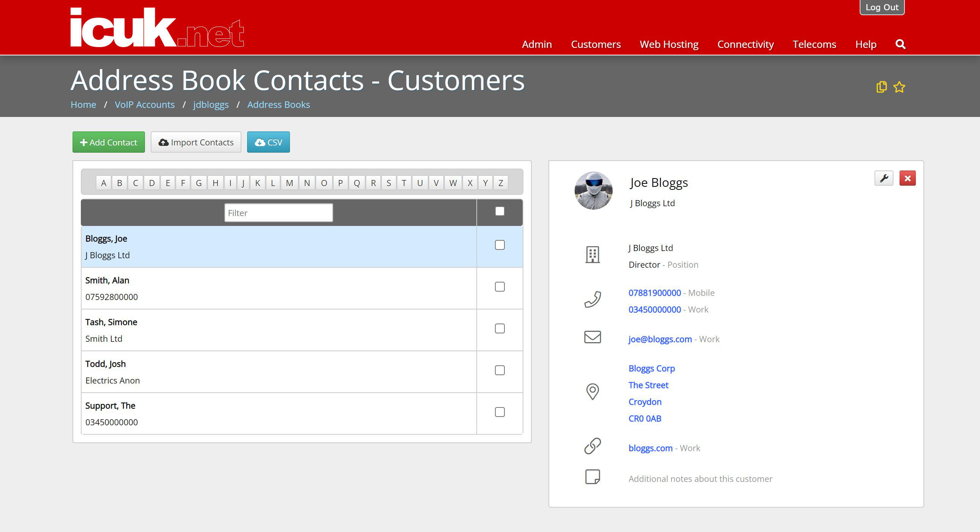Call the Work number 03450000000 in contact details
The image size is (980, 532).
[654, 310]
